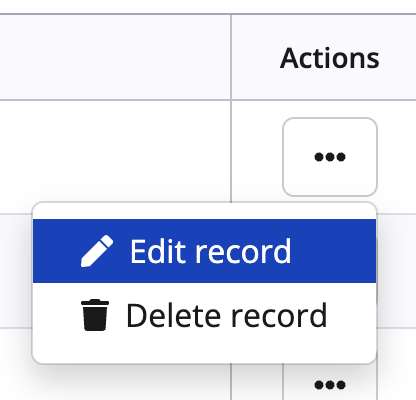Click the white padding above Edit record
This screenshot has width=416, height=400.
coord(205,211)
